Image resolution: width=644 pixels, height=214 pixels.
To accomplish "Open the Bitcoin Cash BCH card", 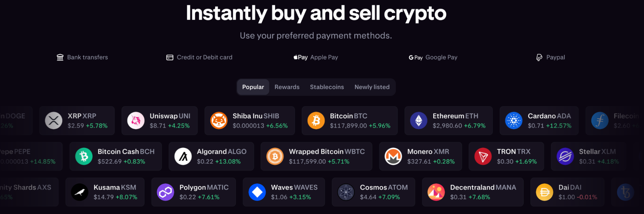I will [x=116, y=156].
